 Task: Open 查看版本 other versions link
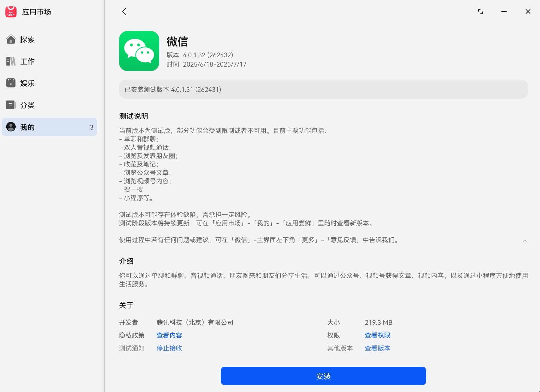pyautogui.click(x=377, y=348)
